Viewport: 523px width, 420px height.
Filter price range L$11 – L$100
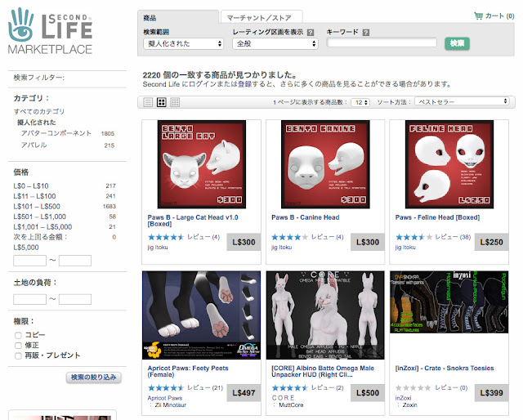coord(34,196)
